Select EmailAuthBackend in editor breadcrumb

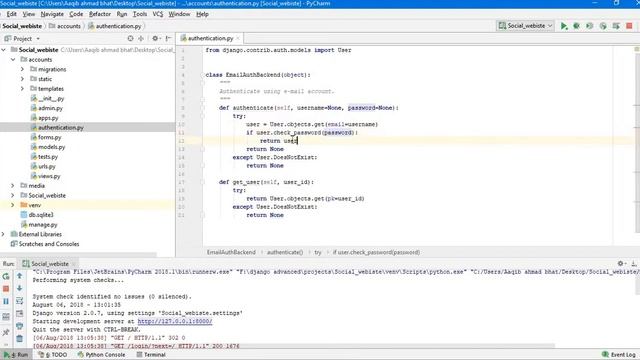coord(231,252)
